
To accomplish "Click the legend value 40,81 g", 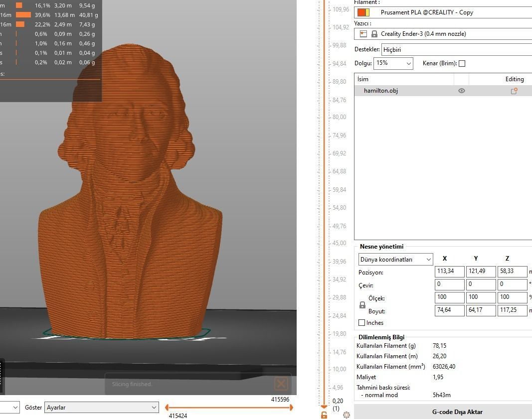I will (89, 15).
